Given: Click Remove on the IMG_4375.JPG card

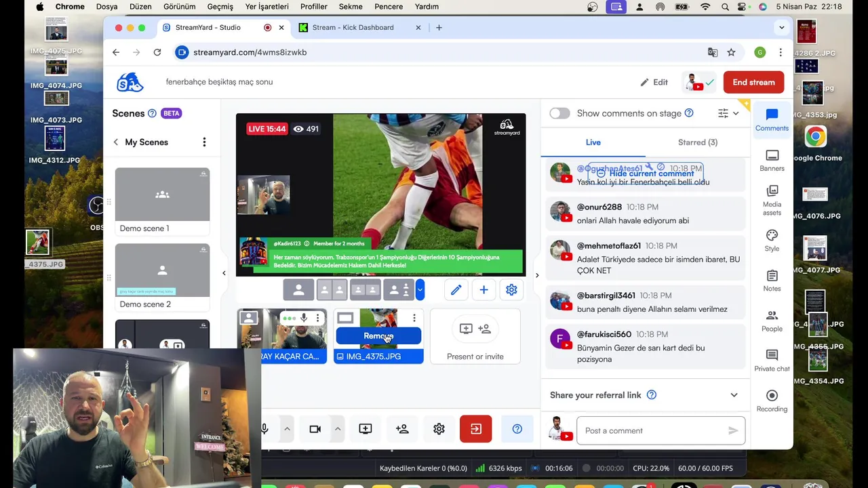Looking at the screenshot, I should [378, 335].
